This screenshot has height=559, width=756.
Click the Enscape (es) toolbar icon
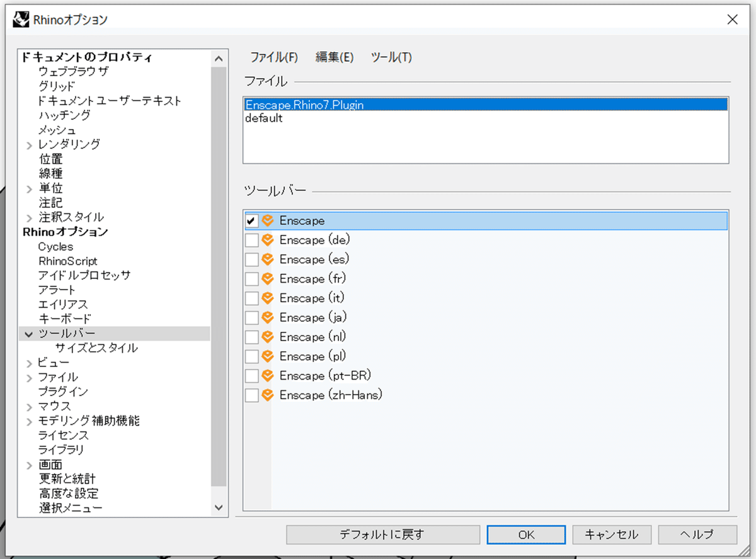tap(268, 259)
